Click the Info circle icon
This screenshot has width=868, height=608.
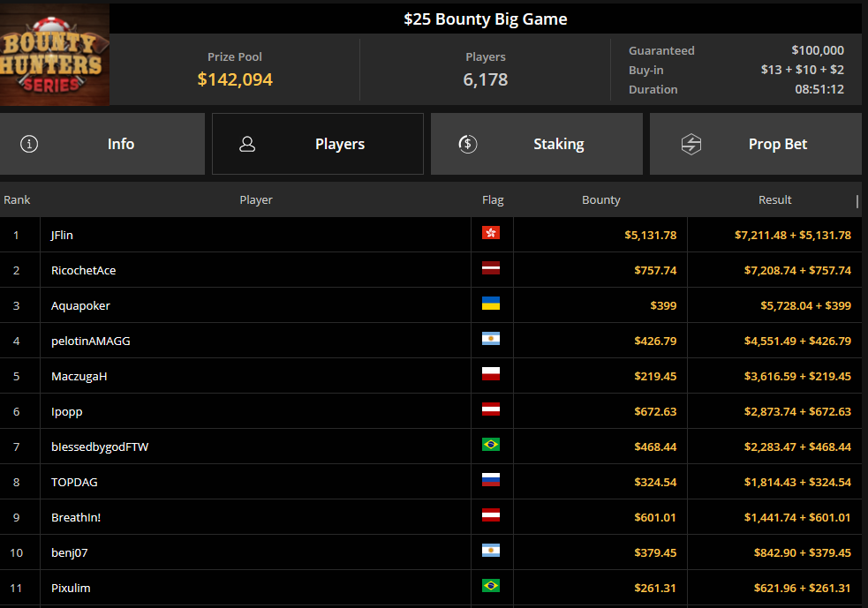[x=29, y=144]
